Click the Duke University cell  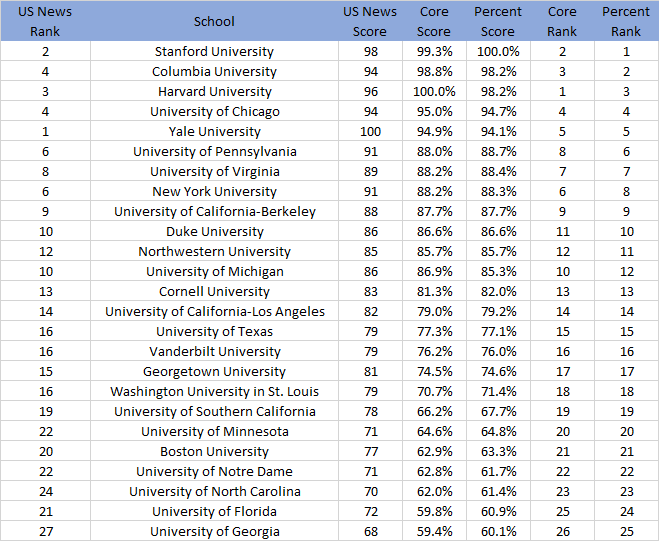point(214,231)
